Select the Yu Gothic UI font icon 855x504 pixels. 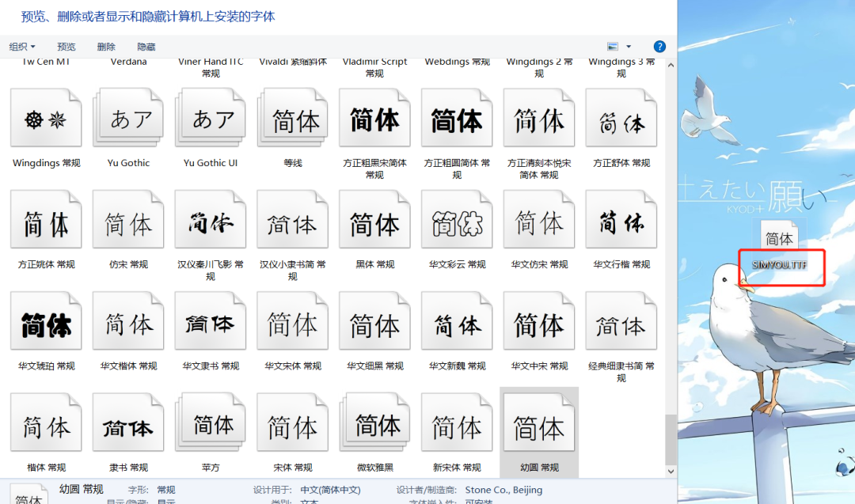tap(211, 118)
